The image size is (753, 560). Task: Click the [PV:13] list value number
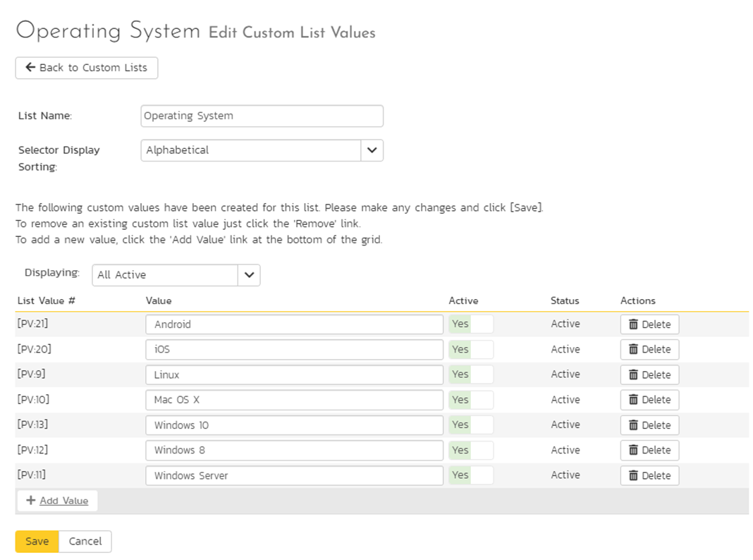[x=32, y=424]
